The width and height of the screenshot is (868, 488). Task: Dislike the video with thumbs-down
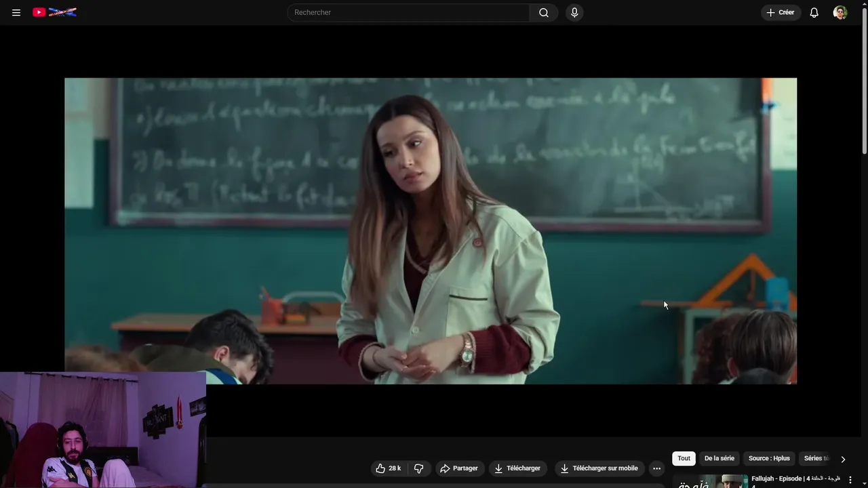point(418,468)
